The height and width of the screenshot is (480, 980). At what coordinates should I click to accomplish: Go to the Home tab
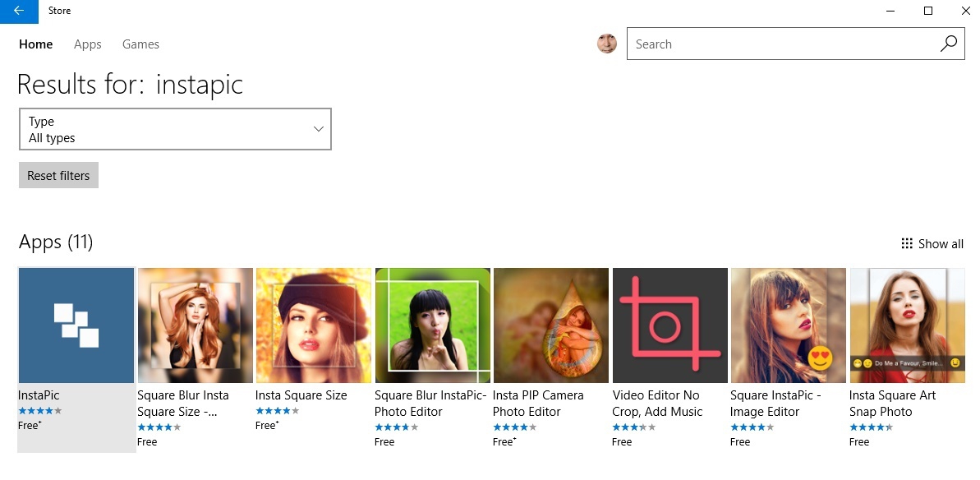tap(36, 44)
